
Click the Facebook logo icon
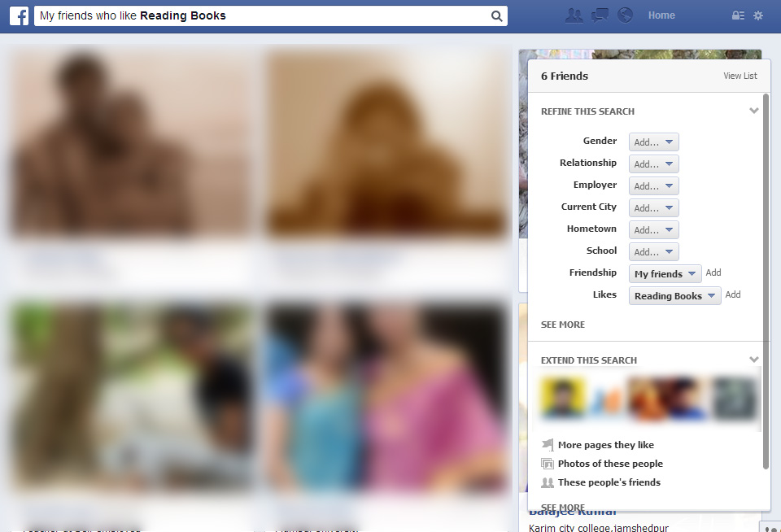pos(19,15)
